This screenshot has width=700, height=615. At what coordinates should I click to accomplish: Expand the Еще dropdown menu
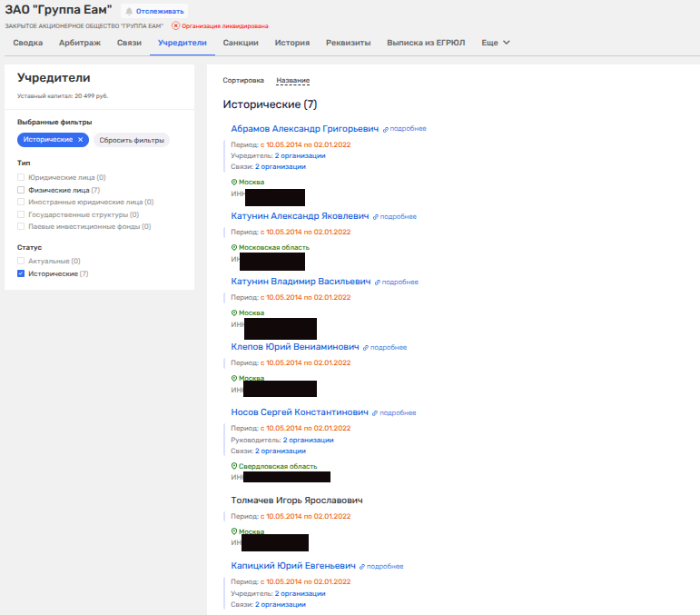[x=496, y=43]
